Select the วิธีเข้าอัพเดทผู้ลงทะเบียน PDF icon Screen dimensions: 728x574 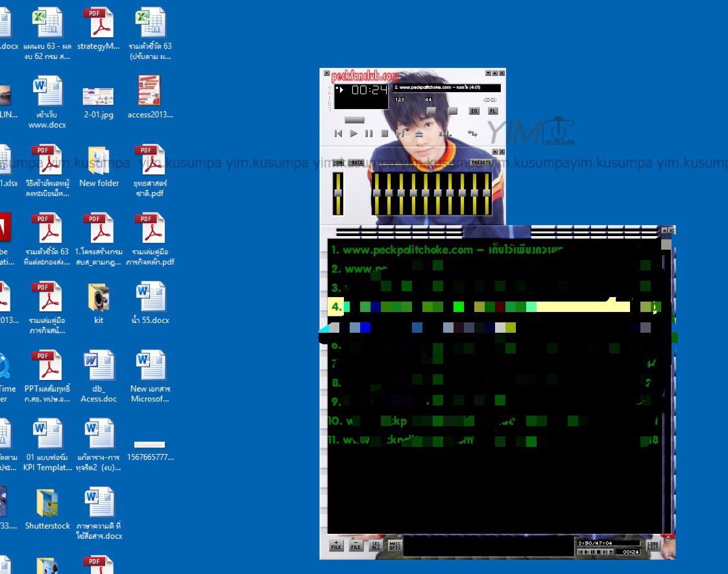(47, 171)
